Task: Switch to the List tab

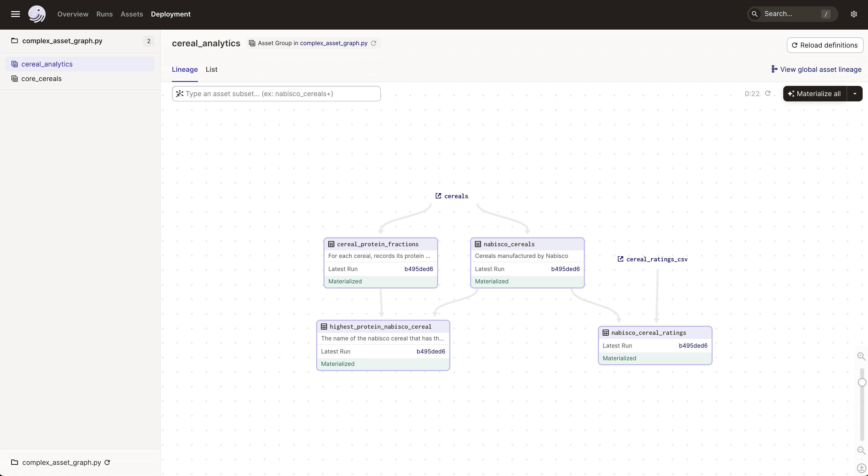Action: pyautogui.click(x=212, y=69)
